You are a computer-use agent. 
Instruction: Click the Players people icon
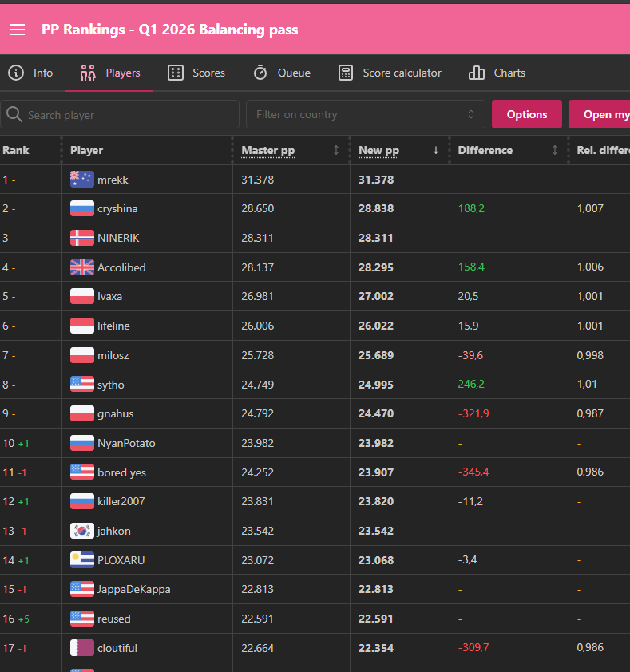coord(88,73)
